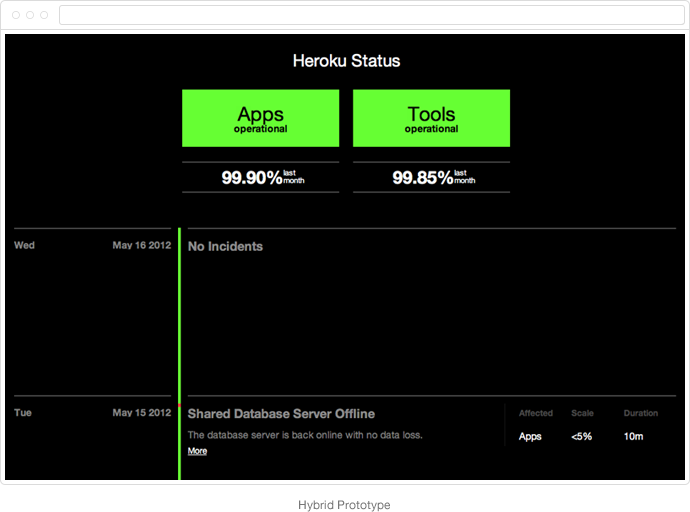Click the Apps value under Affected

pos(530,436)
